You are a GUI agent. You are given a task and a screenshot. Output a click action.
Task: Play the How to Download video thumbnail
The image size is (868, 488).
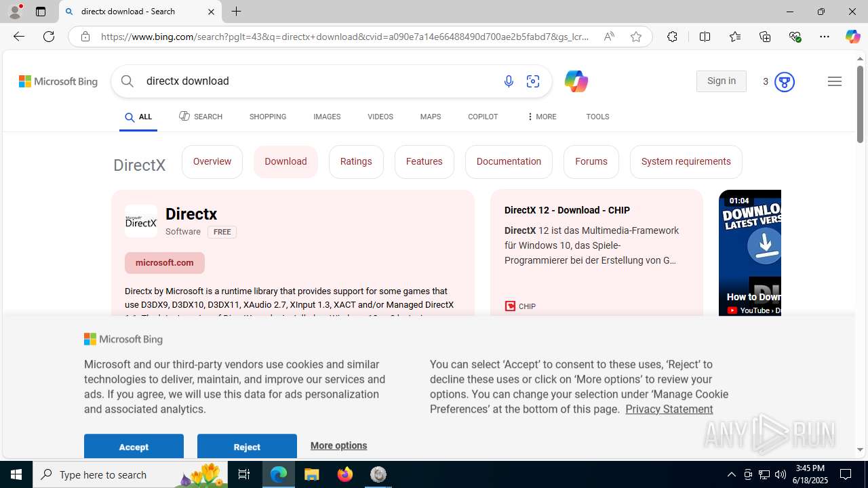[750, 253]
